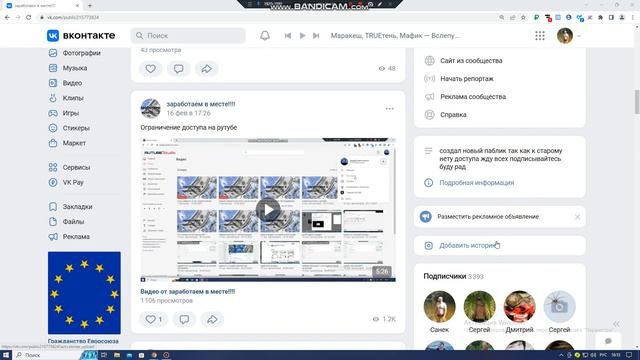The height and width of the screenshot is (360, 640).
Task: Skip to next track in header player
Action: 316,36
